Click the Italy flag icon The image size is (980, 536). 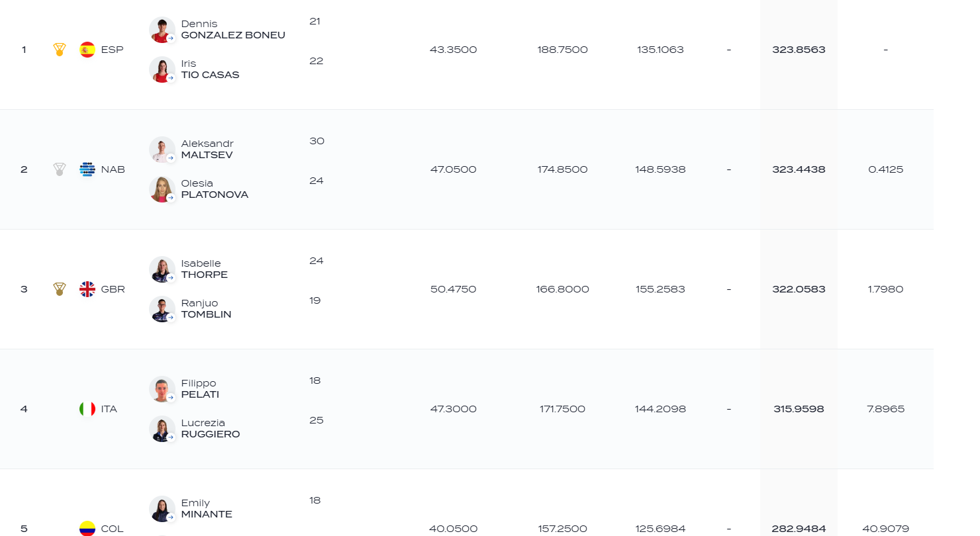tap(87, 409)
